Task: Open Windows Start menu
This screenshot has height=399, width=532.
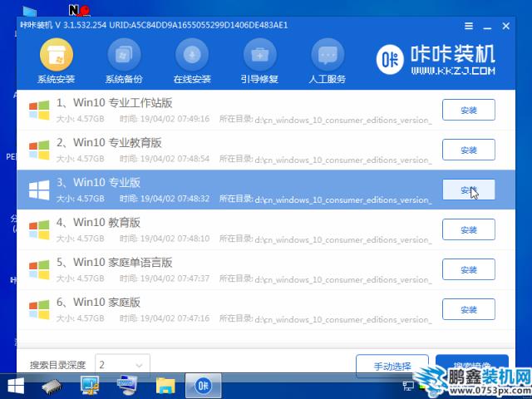Action: [15, 385]
